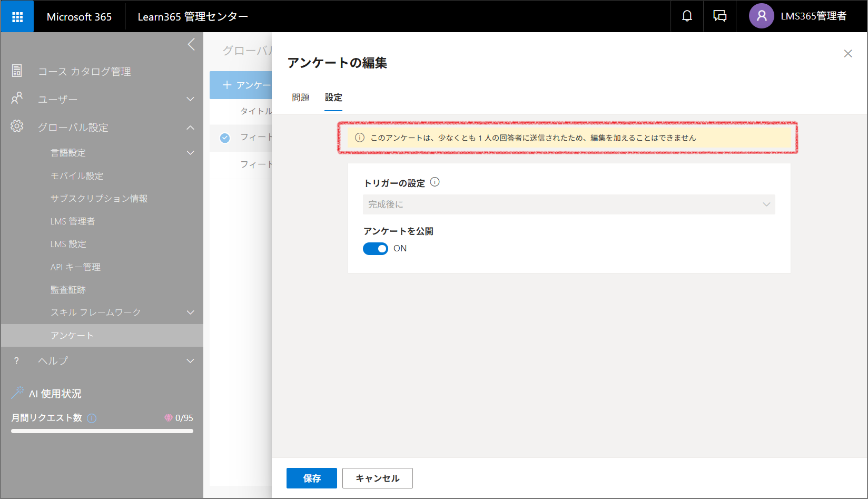
Task: Click the info icon in the warning banner
Action: click(360, 138)
